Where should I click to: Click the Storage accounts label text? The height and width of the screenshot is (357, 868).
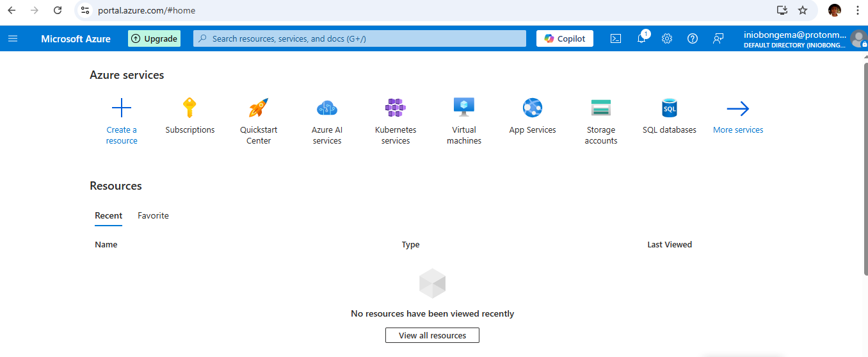click(601, 135)
